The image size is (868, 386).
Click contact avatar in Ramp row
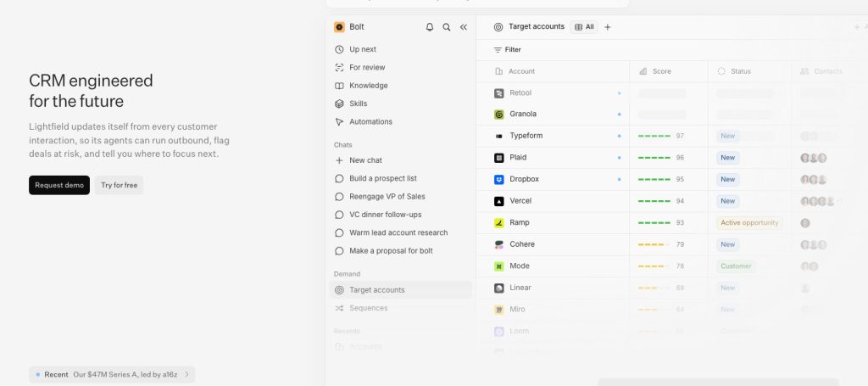coord(805,222)
